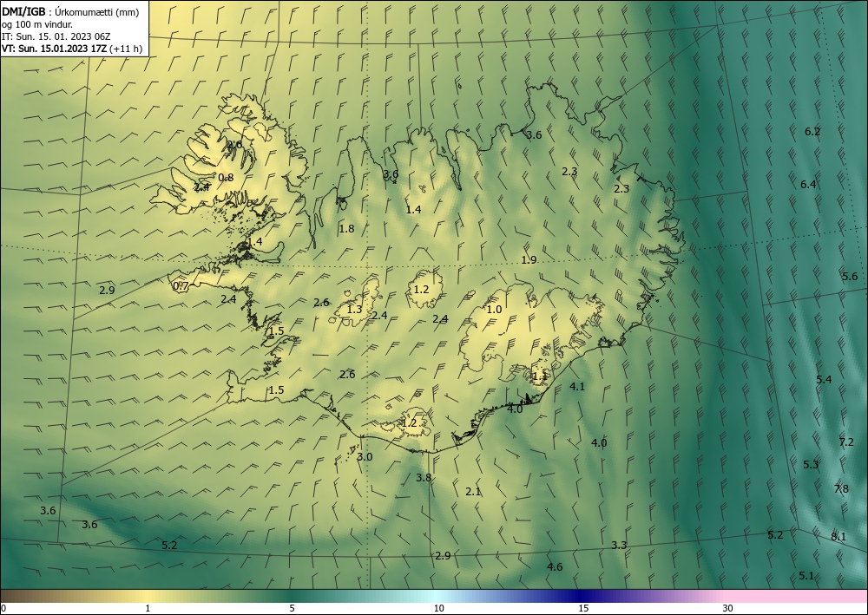Image resolution: width=868 pixels, height=615 pixels.
Task: Click the '1' tick label on the color scale
Action: pos(148,608)
